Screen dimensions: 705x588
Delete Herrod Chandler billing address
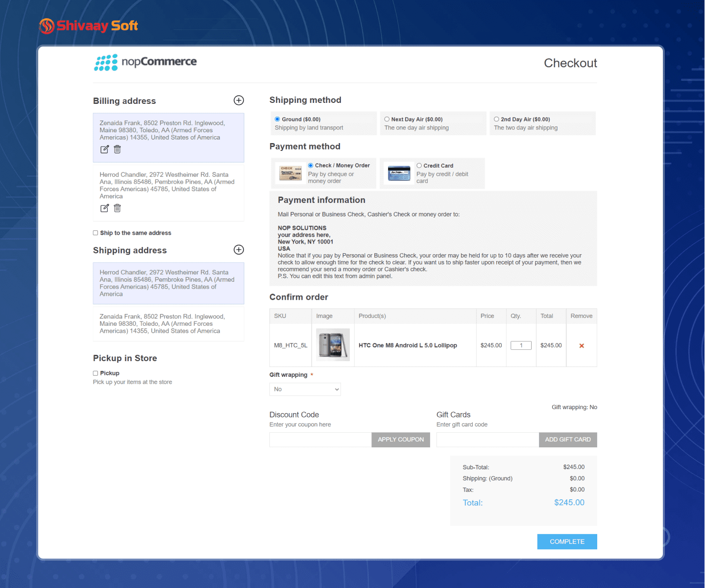click(x=118, y=208)
